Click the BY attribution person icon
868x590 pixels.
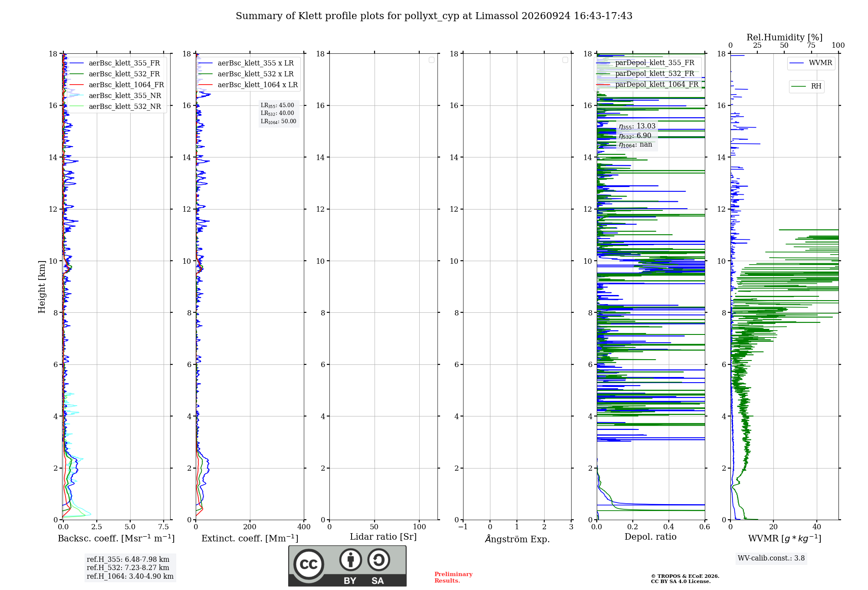tap(351, 560)
